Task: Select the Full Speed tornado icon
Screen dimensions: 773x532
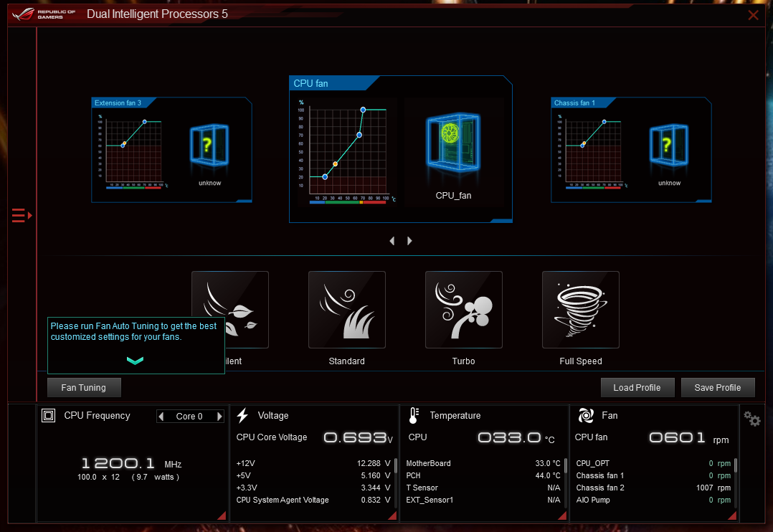Action: click(x=581, y=310)
